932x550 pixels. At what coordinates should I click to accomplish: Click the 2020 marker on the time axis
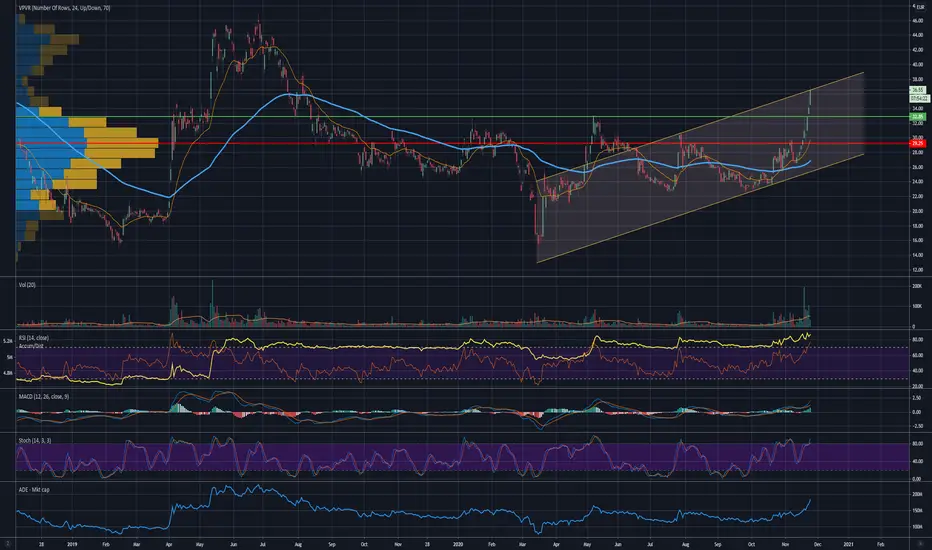click(x=458, y=544)
